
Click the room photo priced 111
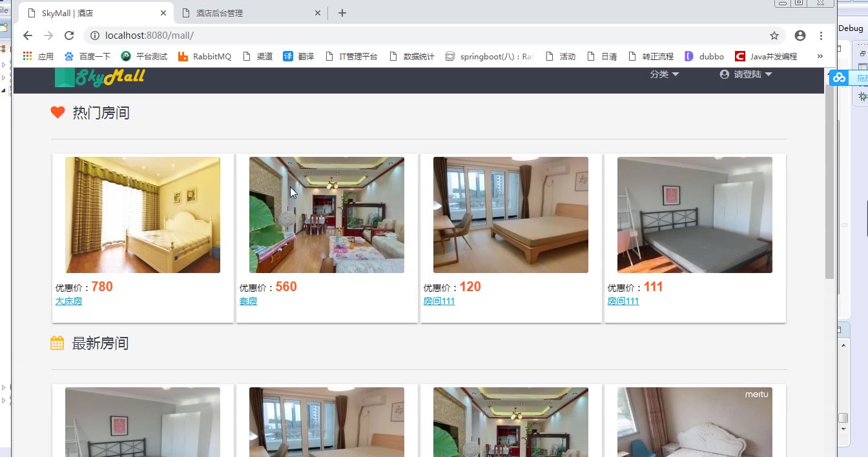pyautogui.click(x=695, y=215)
